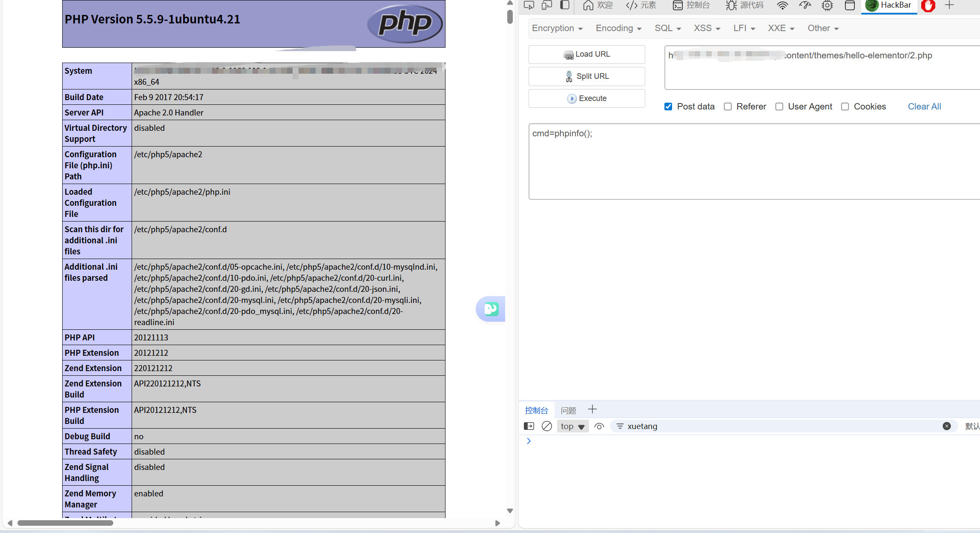This screenshot has width=980, height=533.
Task: Expand the Encoding dropdown
Action: [618, 28]
